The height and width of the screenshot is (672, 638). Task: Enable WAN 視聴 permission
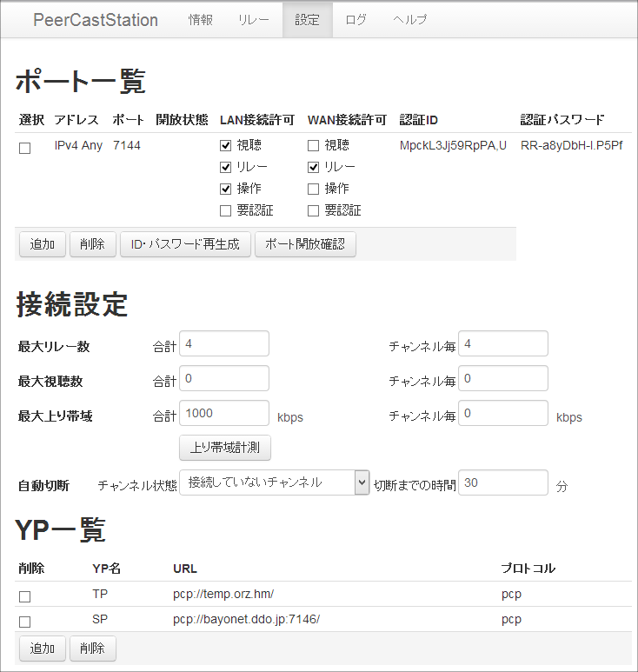coord(313,146)
